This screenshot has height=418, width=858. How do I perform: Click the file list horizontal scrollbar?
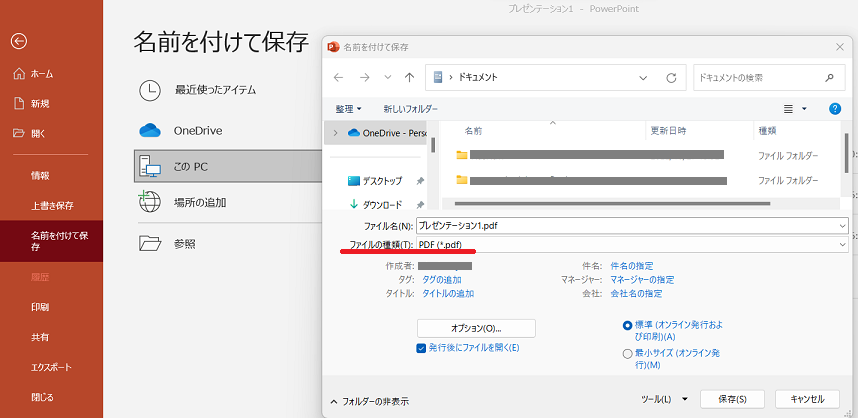point(613,204)
